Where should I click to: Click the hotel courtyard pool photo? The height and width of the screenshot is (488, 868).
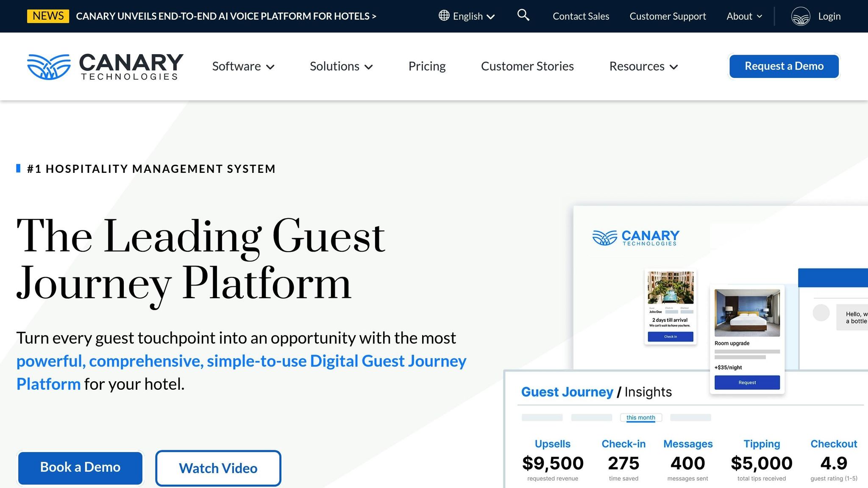click(670, 288)
